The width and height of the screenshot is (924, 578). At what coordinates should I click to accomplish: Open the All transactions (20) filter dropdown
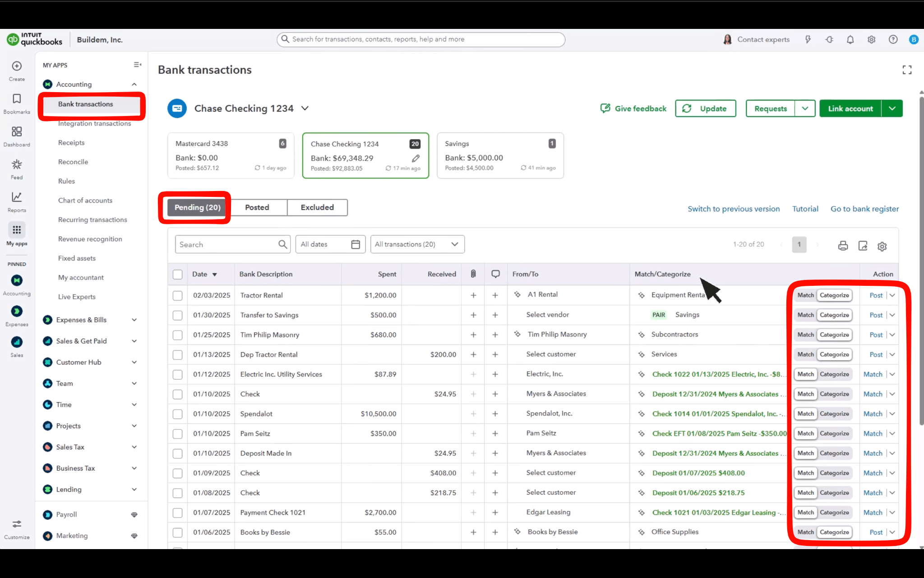417,244
